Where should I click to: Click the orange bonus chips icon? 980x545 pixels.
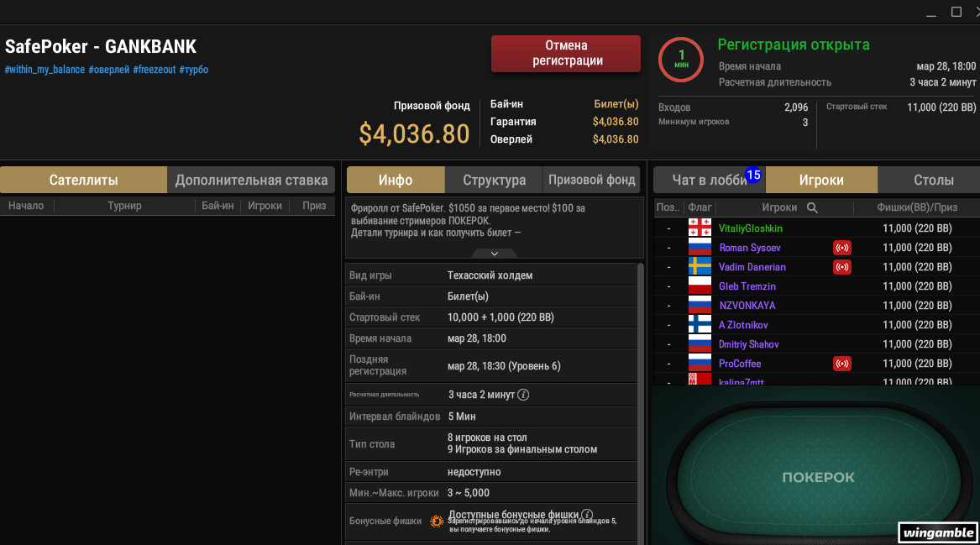click(437, 521)
